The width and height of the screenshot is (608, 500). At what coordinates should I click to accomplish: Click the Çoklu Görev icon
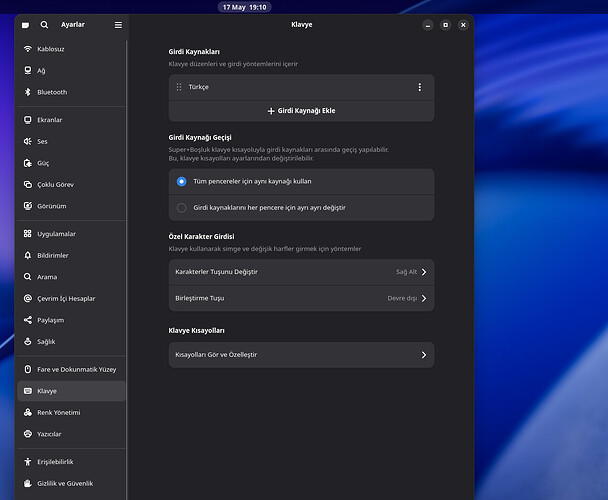tap(28, 184)
